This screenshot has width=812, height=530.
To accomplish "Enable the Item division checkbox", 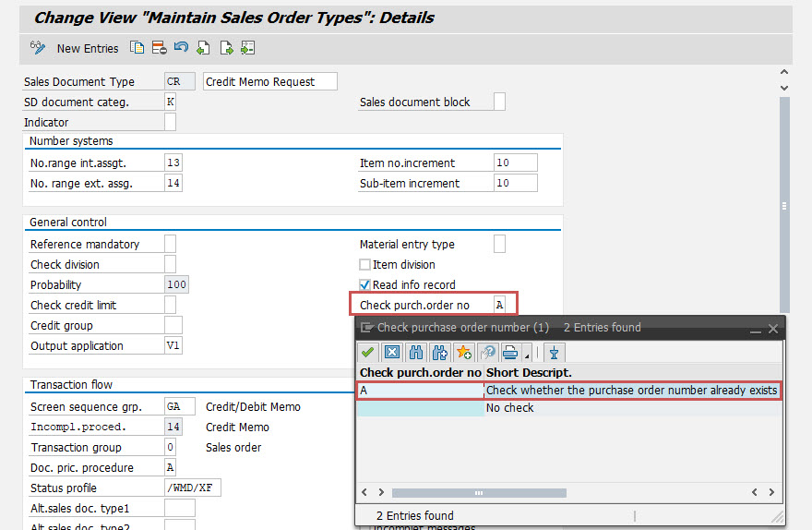I will pyautogui.click(x=365, y=265).
